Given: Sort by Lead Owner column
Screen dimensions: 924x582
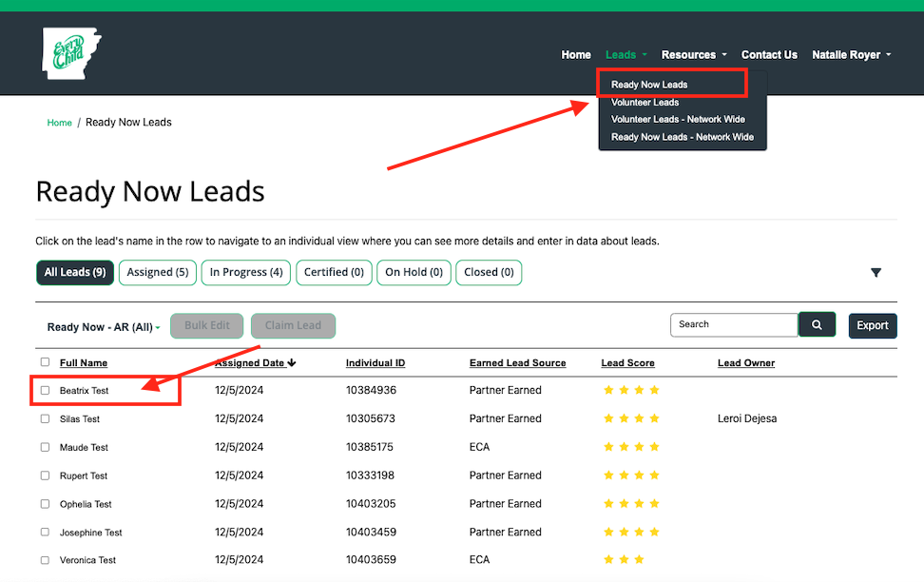Looking at the screenshot, I should (746, 362).
